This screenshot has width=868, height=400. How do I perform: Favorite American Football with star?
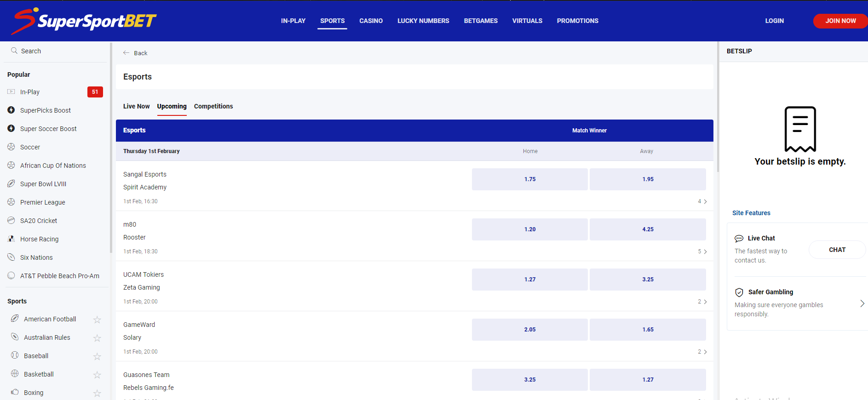tap(97, 320)
